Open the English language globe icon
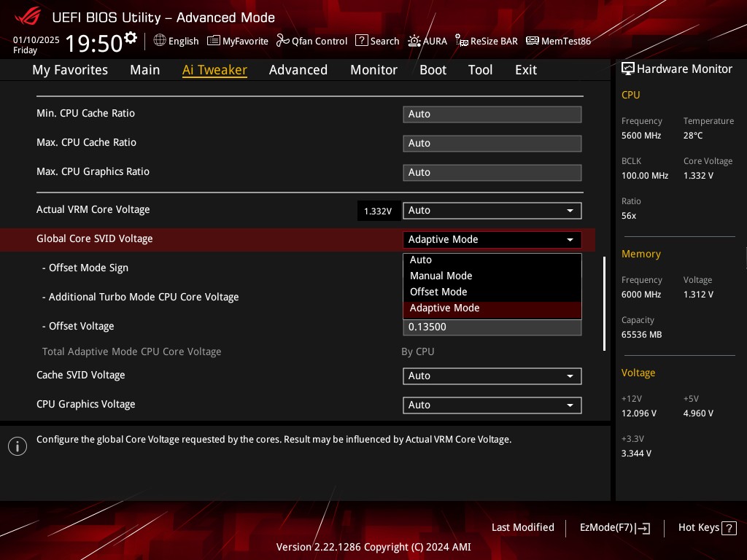747x560 pixels. pos(160,41)
